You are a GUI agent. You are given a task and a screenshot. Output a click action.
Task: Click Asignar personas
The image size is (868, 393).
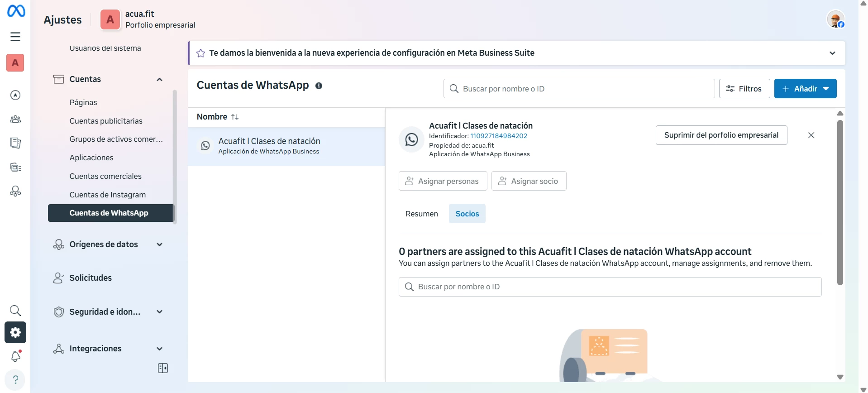(x=443, y=181)
